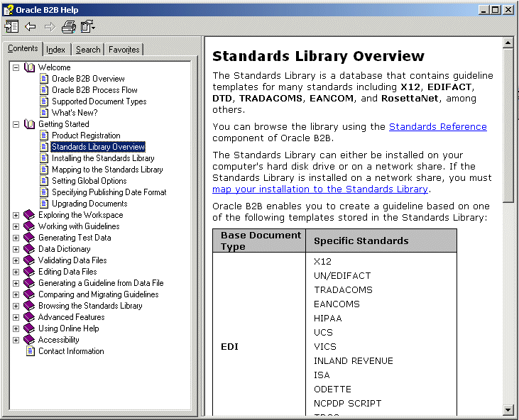Open the Search tab

pyautogui.click(x=88, y=50)
